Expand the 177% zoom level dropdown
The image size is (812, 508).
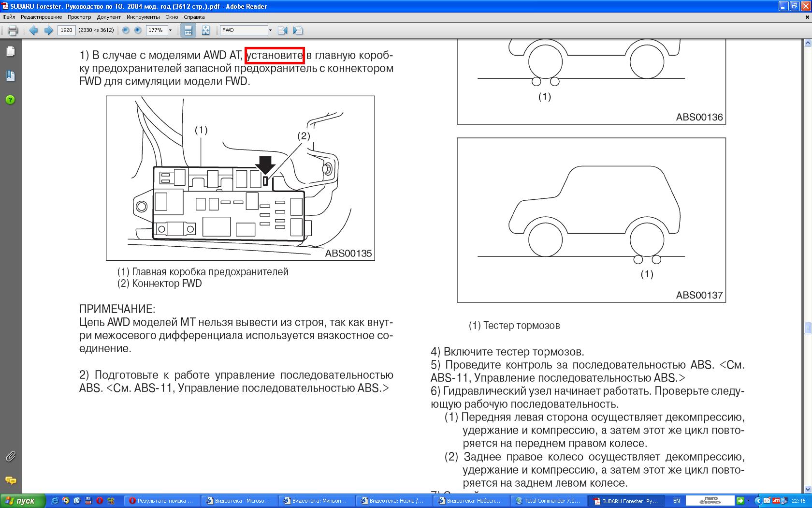click(170, 30)
